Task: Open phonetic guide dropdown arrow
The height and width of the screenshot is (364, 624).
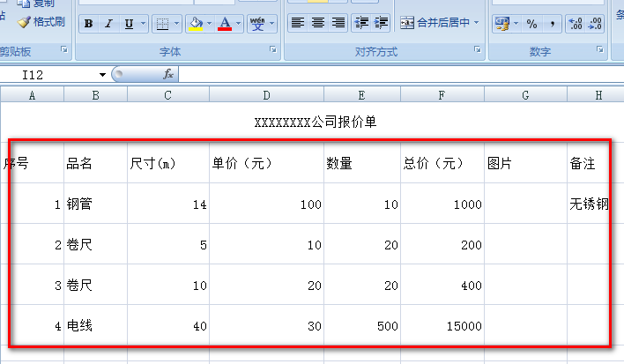Action: [272, 24]
